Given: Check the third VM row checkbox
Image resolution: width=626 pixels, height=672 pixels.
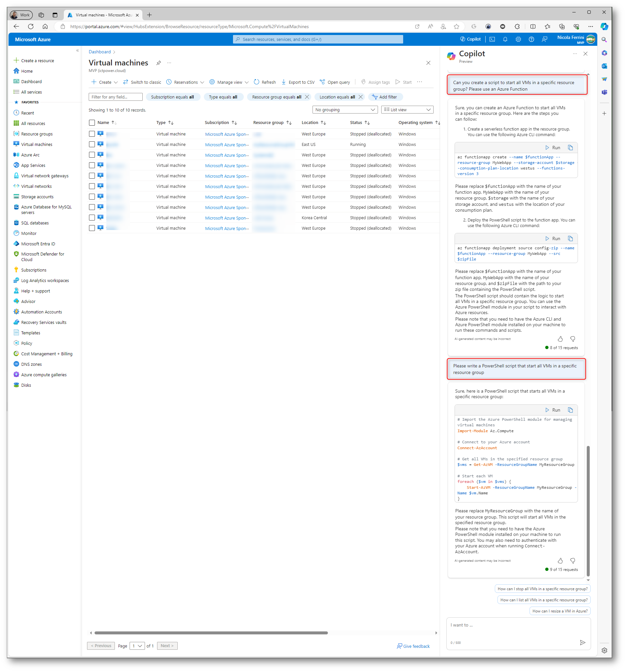Looking at the screenshot, I should tap(92, 155).
